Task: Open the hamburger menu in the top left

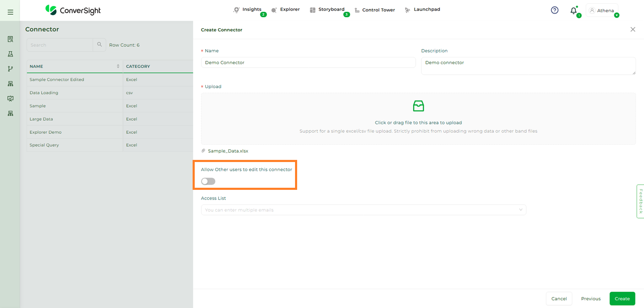Action: [x=11, y=12]
